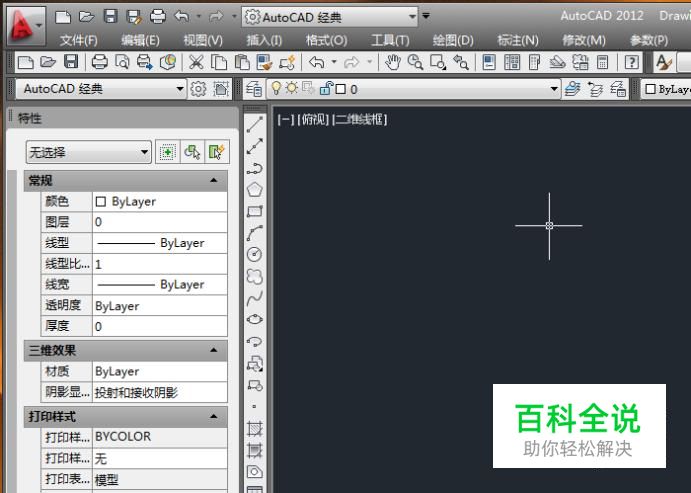Click Open in the quick access toolbar
This screenshot has width=691, height=493.
[86, 17]
